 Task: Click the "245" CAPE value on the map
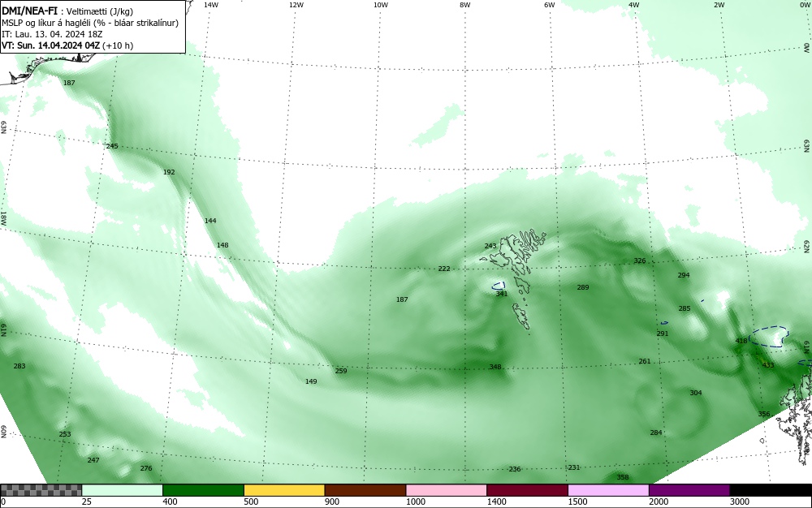(x=112, y=146)
